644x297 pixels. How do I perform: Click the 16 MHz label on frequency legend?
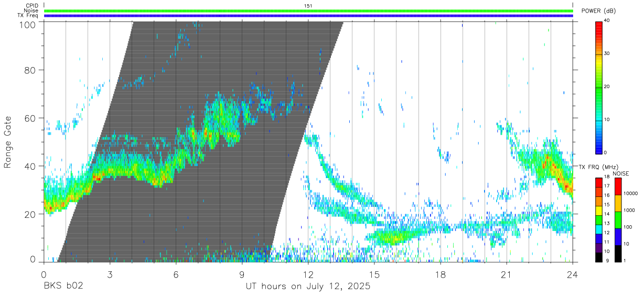coord(606,195)
